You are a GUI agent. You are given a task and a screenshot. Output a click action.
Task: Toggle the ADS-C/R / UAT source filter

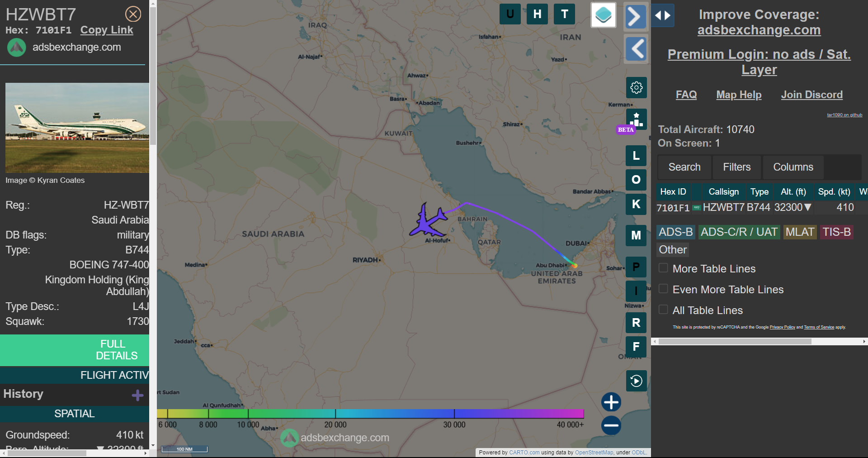(739, 232)
